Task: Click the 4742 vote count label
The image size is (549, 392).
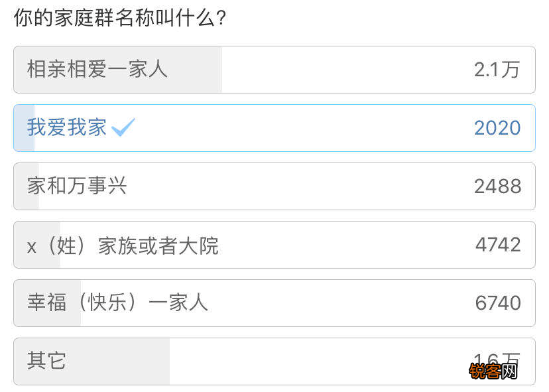Action: coord(497,245)
